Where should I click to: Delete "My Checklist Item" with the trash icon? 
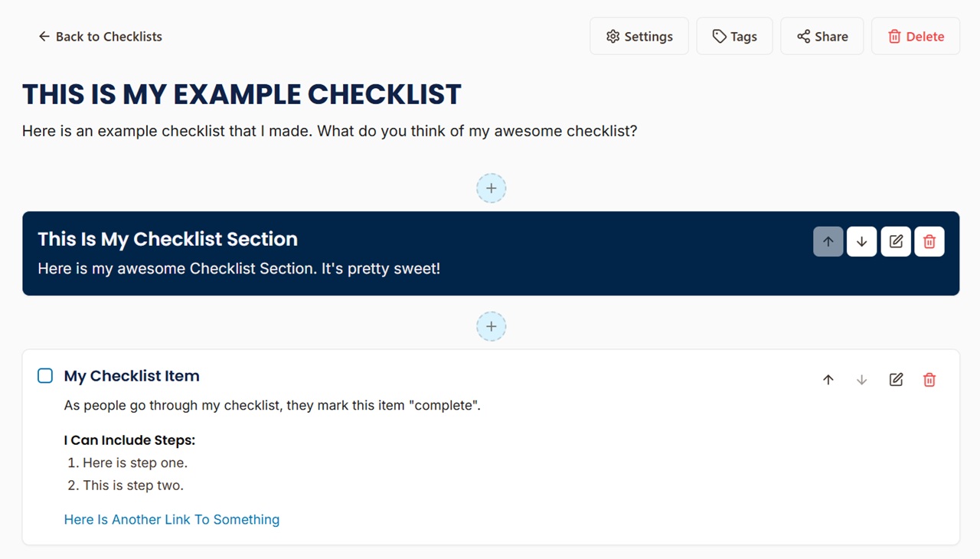pyautogui.click(x=929, y=379)
